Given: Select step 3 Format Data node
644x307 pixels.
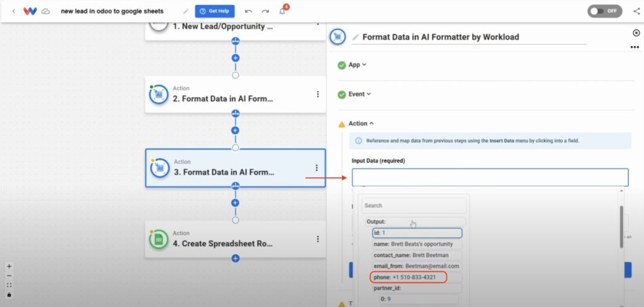Looking at the screenshot, I should pyautogui.click(x=235, y=168).
